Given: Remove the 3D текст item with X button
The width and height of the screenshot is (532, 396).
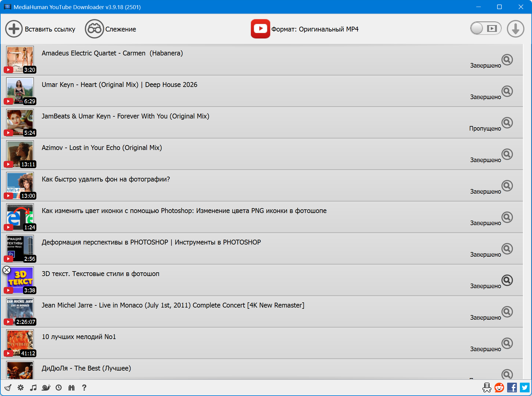Looking at the screenshot, I should [7, 270].
